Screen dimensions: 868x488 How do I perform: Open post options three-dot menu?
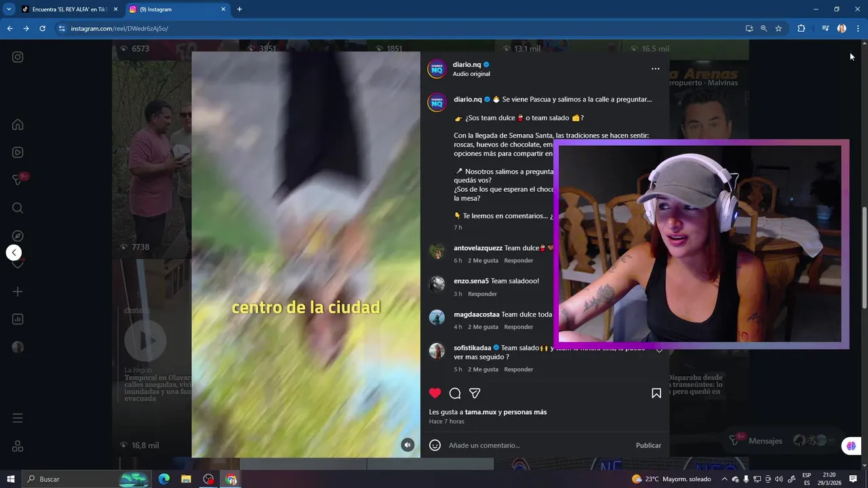point(655,68)
